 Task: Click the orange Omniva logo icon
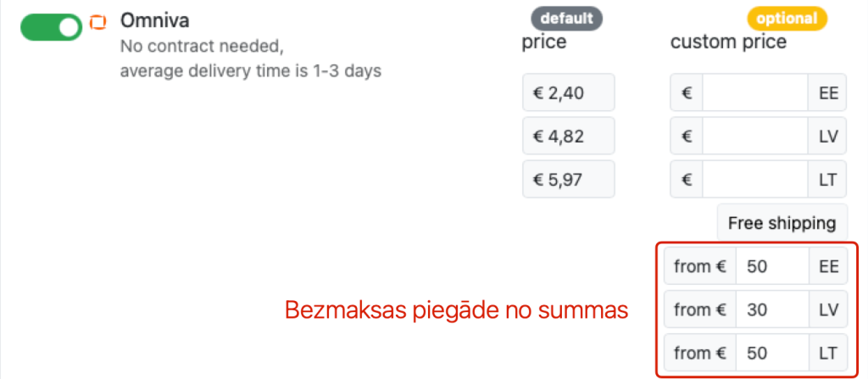(x=98, y=22)
